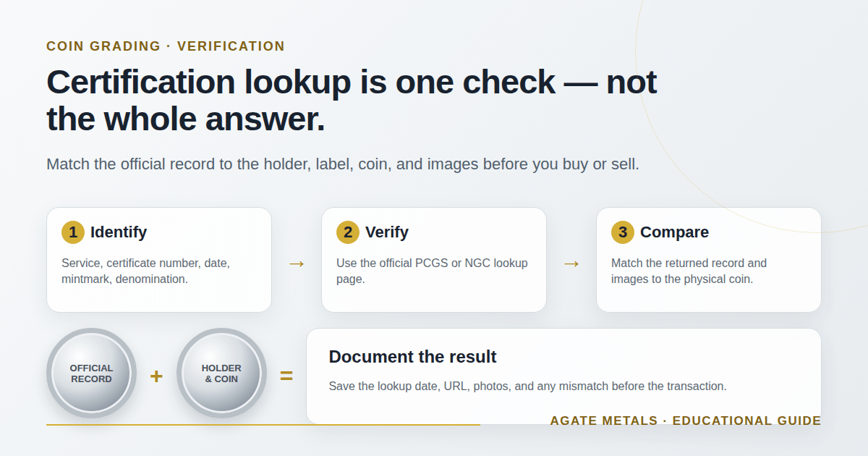Click the Compare card heading
The height and width of the screenshot is (456, 868).
(x=674, y=232)
